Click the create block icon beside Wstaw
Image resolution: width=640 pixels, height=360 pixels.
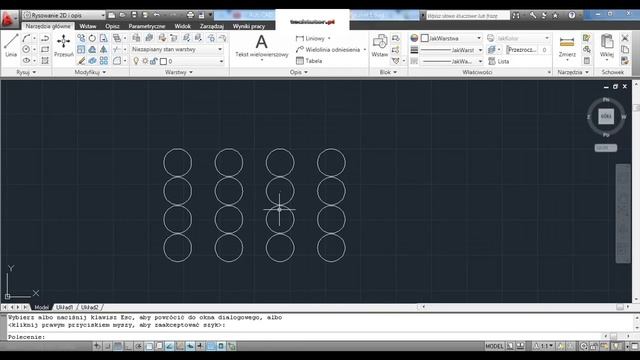click(396, 38)
